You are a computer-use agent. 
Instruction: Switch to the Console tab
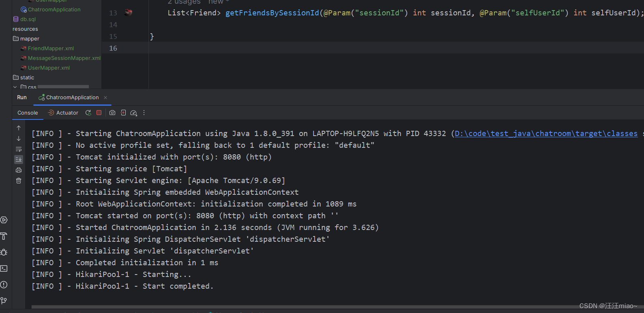[28, 113]
